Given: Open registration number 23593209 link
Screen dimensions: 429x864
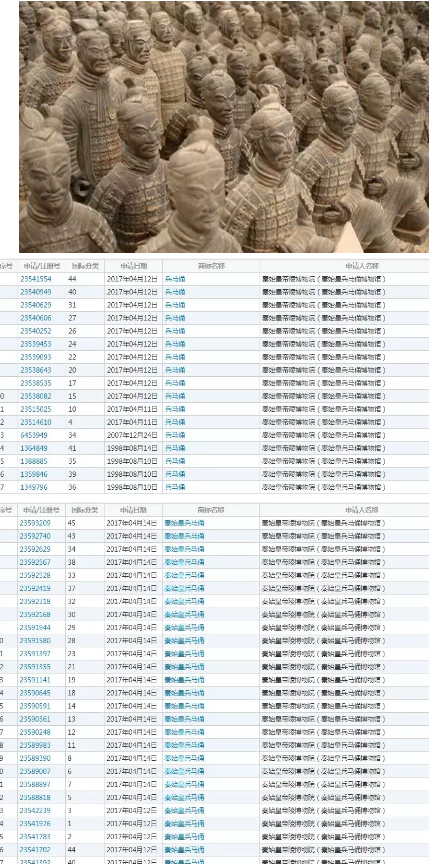Looking at the screenshot, I should point(35,523).
